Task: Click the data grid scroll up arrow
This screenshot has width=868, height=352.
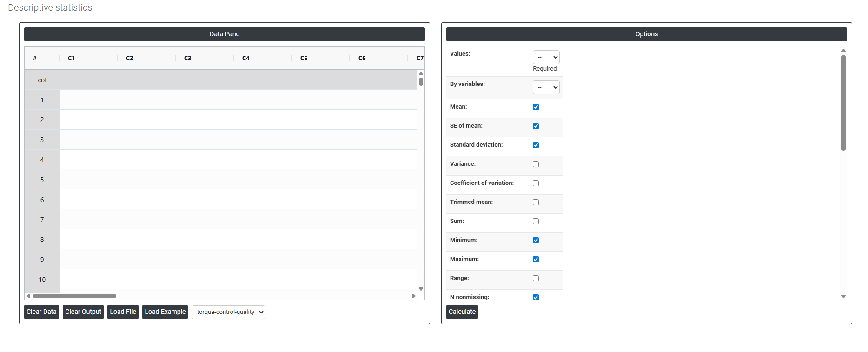Action: 421,73
